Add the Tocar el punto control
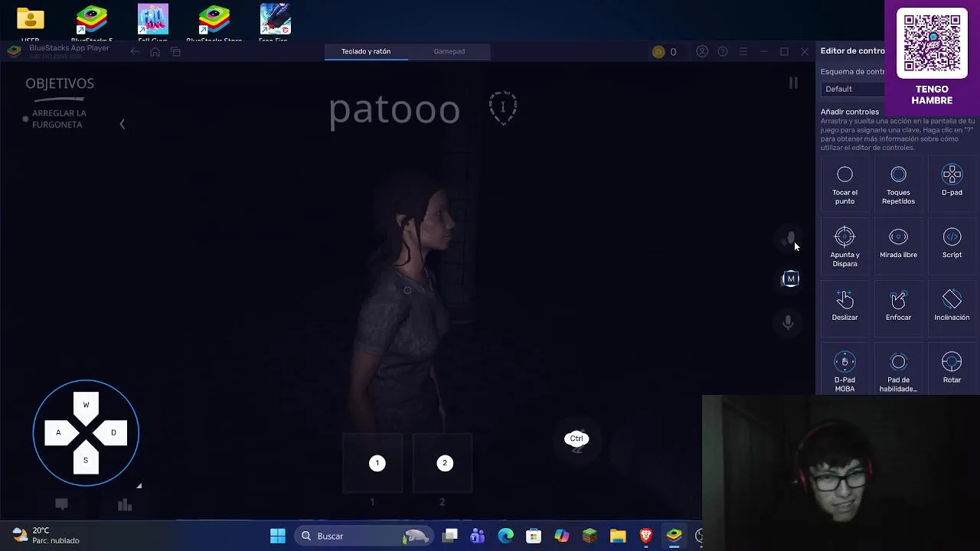 click(x=844, y=185)
